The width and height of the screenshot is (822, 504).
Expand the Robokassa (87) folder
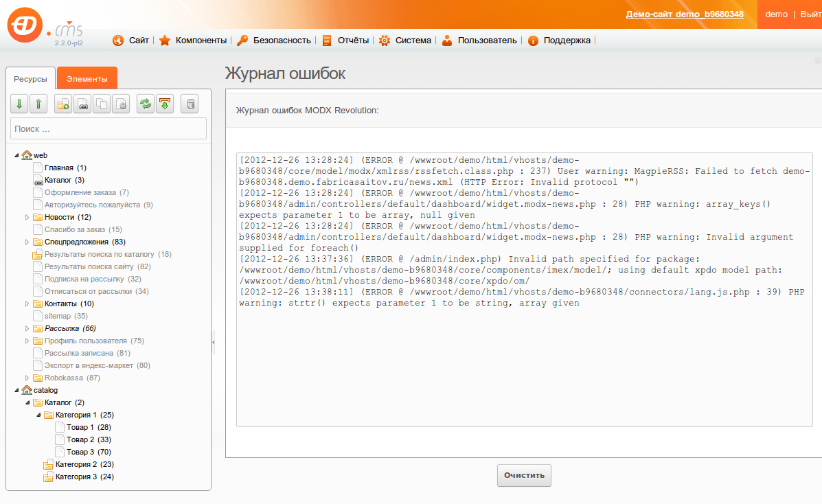click(x=27, y=378)
